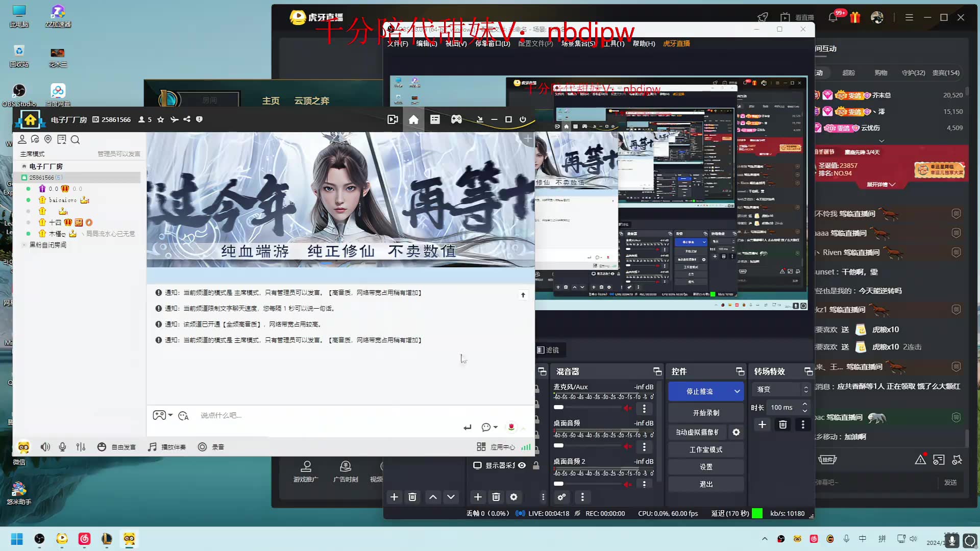
Task: Toggle YY speaker mute icon
Action: click(x=45, y=447)
